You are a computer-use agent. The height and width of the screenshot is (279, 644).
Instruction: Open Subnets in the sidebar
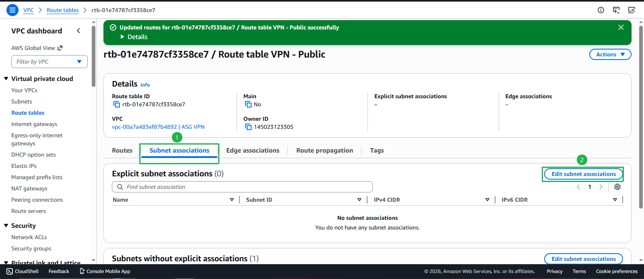(22, 101)
